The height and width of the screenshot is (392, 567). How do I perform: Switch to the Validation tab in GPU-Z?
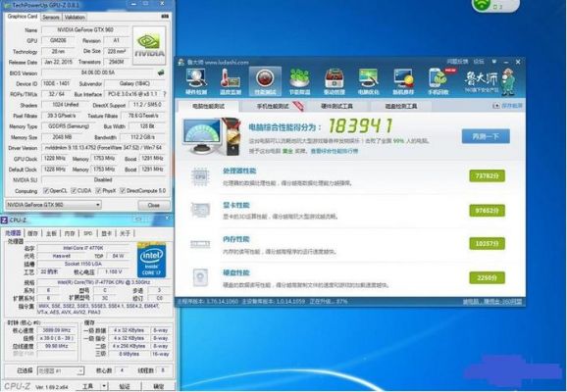[75, 17]
